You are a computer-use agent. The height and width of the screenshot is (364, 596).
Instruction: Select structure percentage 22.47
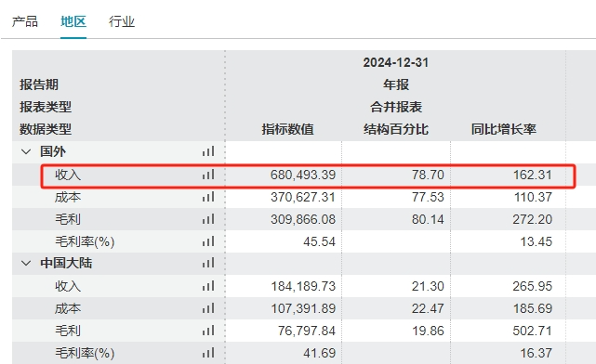coord(428,308)
